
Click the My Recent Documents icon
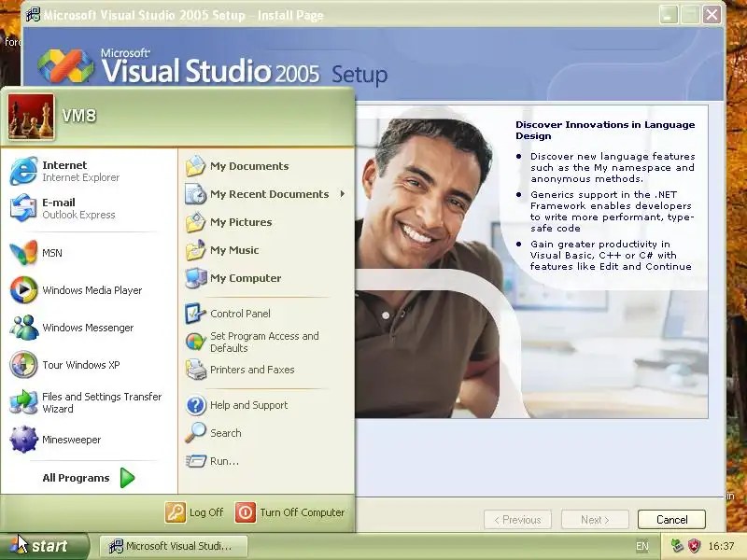[195, 194]
